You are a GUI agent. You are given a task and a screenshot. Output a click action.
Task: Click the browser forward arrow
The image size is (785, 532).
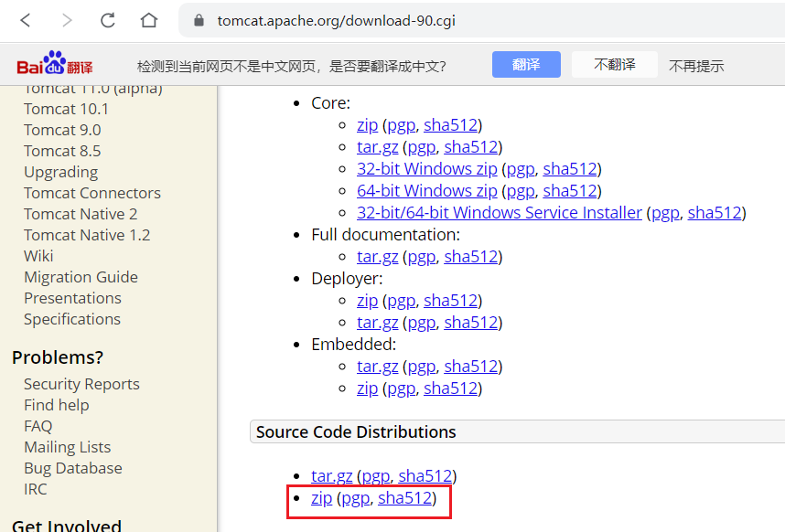[67, 20]
